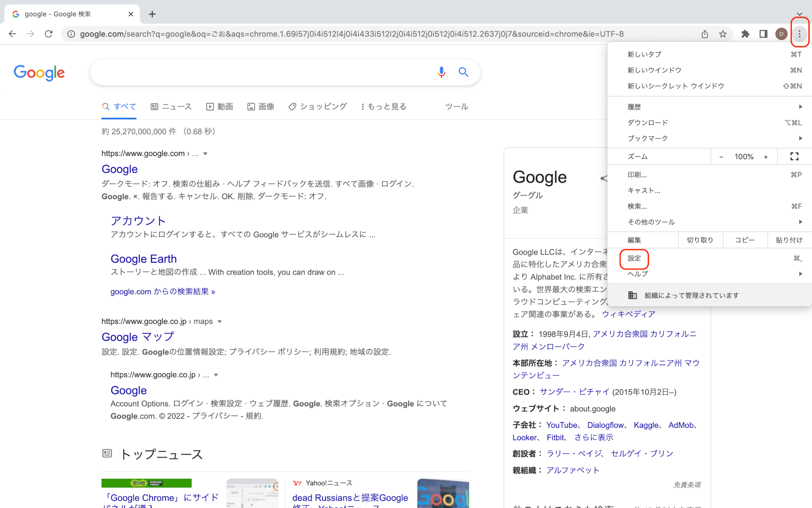Viewport: 812px width, 508px height.
Task: Click the magnifying glass search icon
Action: click(463, 72)
